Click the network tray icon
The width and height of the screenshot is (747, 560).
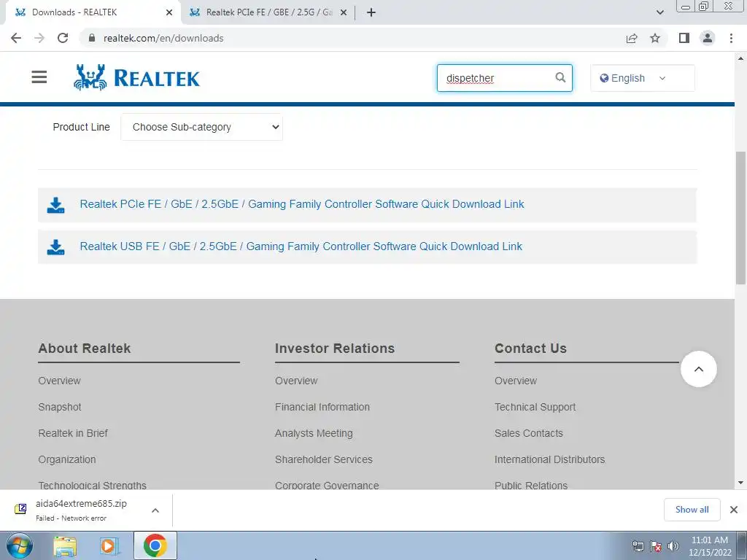[x=638, y=546]
